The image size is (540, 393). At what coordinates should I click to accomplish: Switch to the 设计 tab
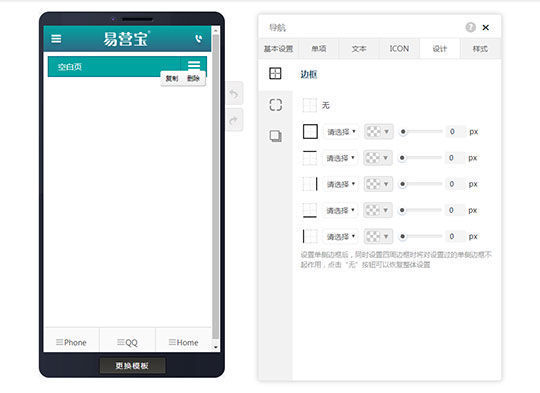[x=439, y=49]
